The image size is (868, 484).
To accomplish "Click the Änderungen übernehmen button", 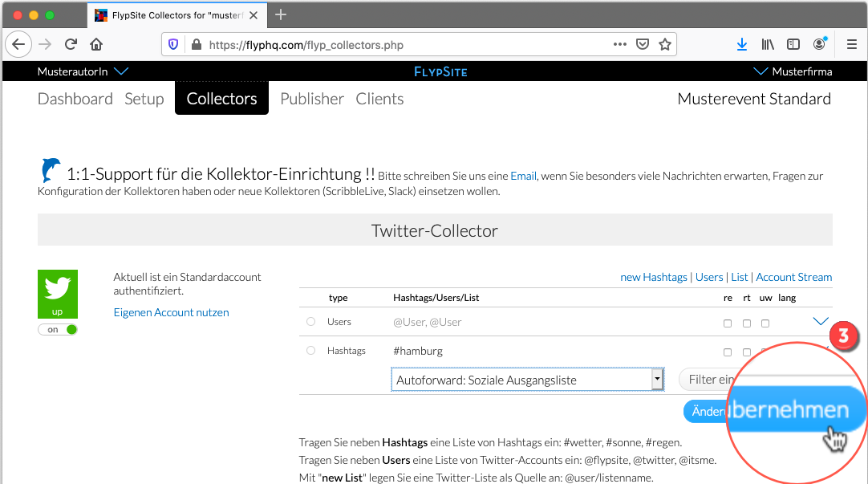I will (x=775, y=410).
